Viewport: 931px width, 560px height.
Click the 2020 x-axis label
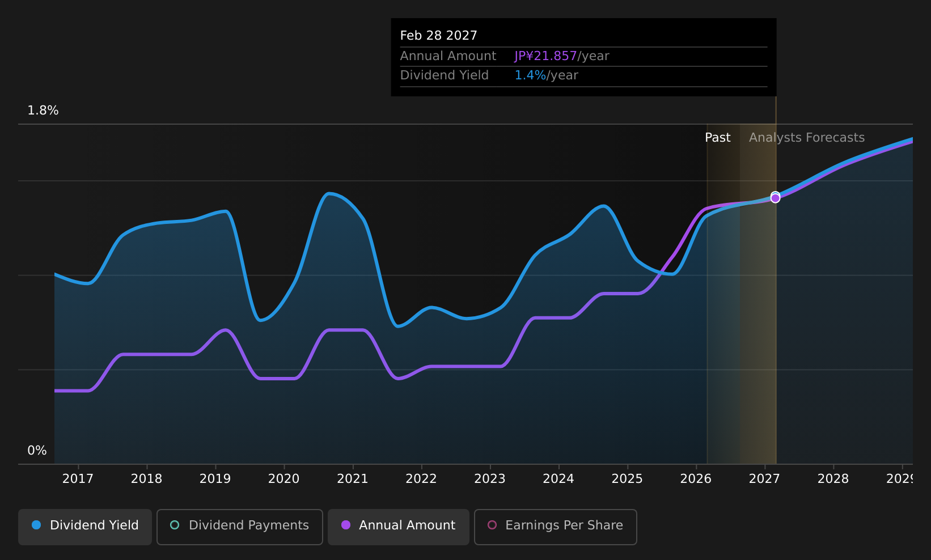[283, 479]
